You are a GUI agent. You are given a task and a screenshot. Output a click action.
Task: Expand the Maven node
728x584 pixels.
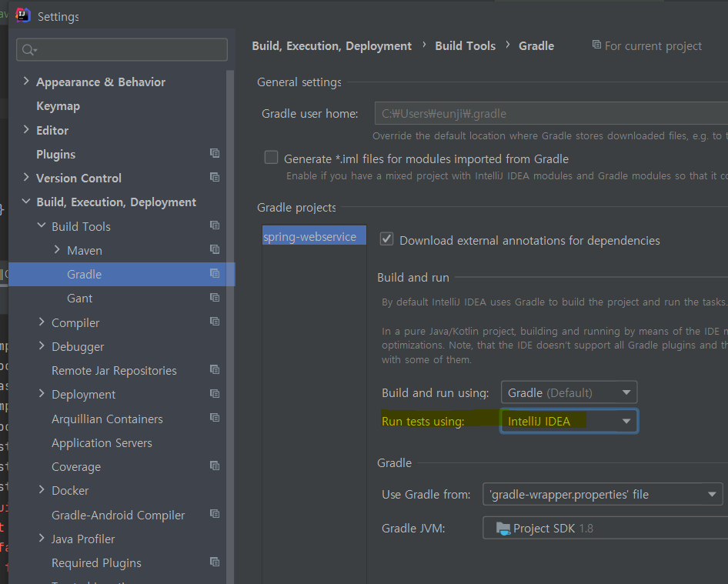(57, 250)
